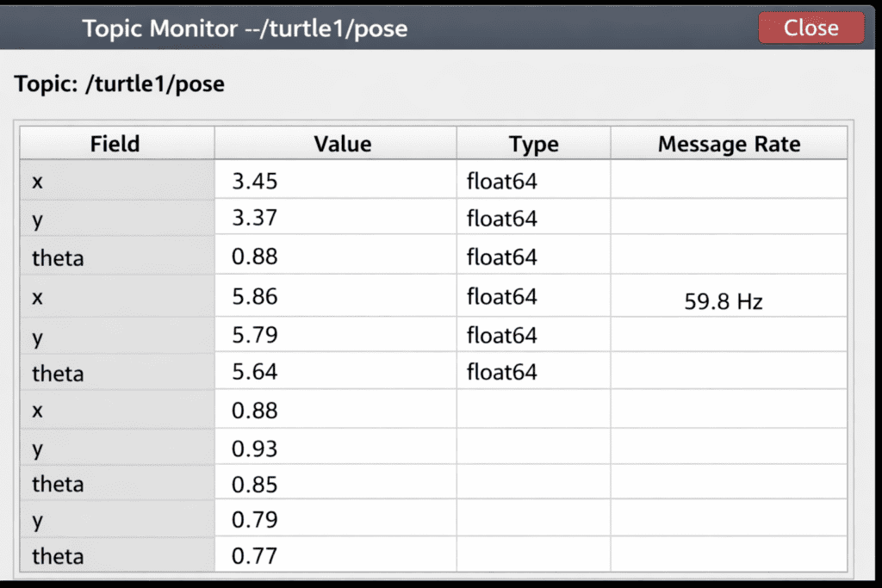Click the Value column header
The image size is (882, 588).
click(342, 144)
